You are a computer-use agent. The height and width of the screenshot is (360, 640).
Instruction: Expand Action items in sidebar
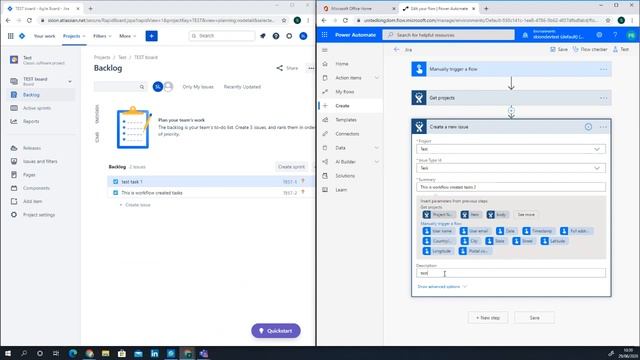click(x=376, y=78)
